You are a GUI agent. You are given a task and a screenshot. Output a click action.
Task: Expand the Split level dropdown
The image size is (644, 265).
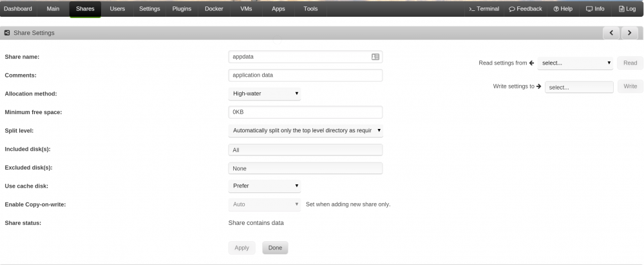(x=305, y=130)
